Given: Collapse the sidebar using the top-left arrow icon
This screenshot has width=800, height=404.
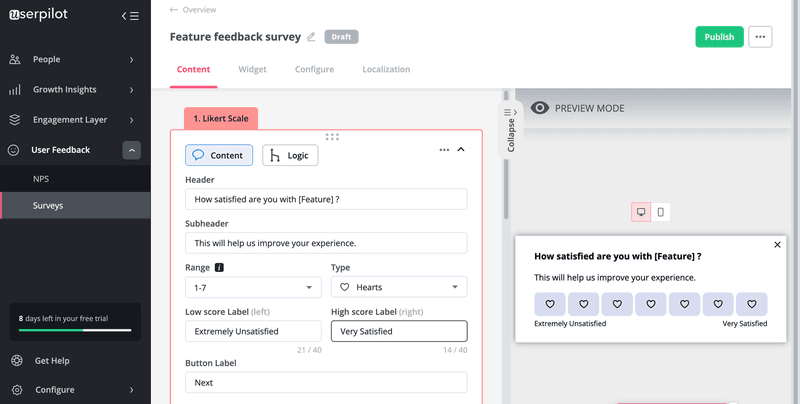Looking at the screenshot, I should click(129, 16).
